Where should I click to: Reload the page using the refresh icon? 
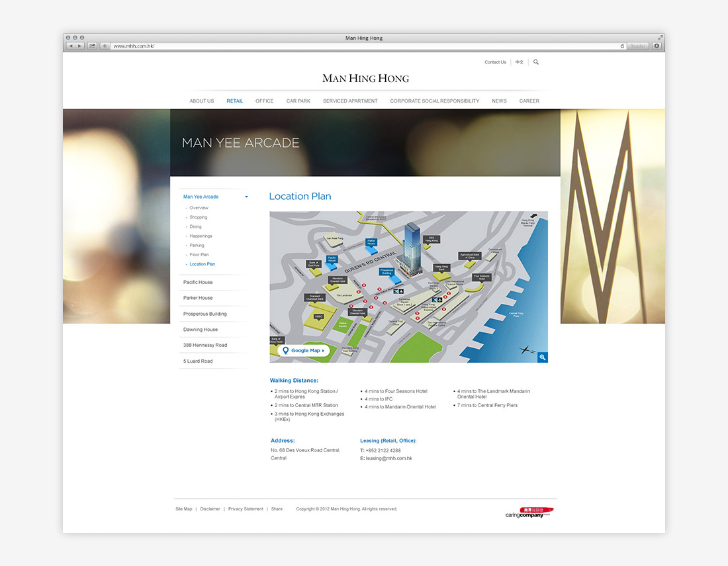point(622,46)
